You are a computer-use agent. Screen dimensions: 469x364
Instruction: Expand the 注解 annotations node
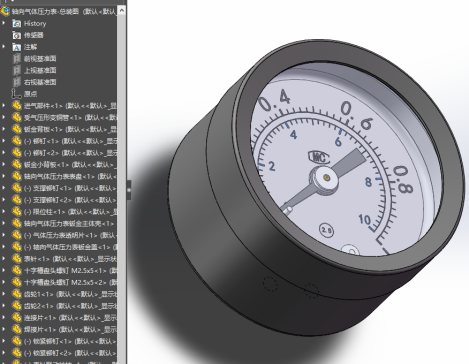[x=4, y=47]
